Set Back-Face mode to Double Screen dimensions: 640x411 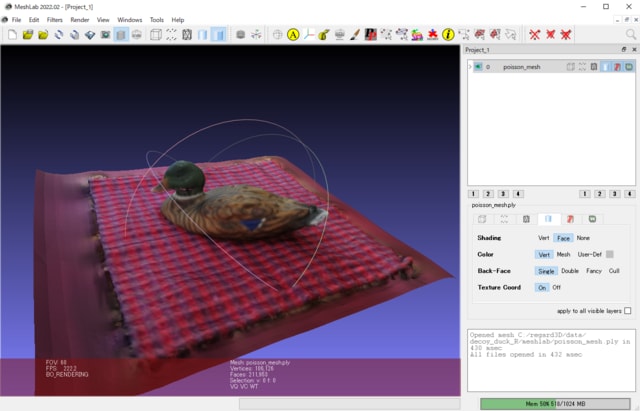(x=569, y=271)
